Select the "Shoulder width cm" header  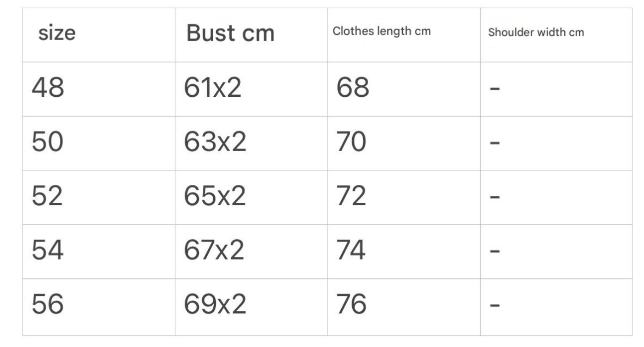pos(536,32)
